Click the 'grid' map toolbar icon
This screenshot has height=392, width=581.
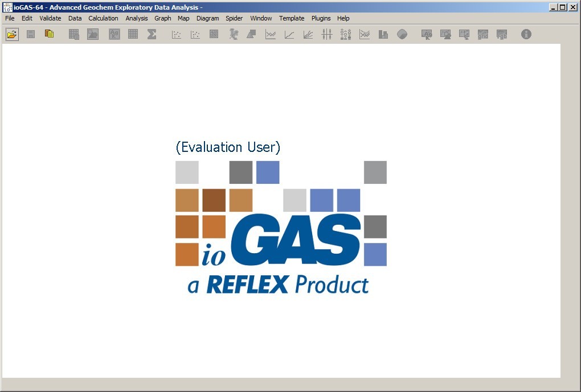click(x=483, y=35)
